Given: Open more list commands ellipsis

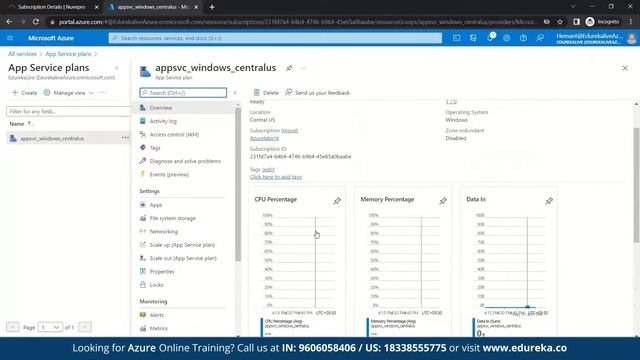Looking at the screenshot, I should tap(103, 93).
